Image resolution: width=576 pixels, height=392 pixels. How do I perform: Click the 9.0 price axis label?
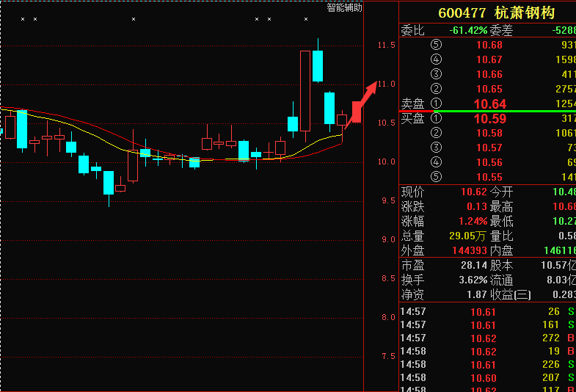coord(389,239)
